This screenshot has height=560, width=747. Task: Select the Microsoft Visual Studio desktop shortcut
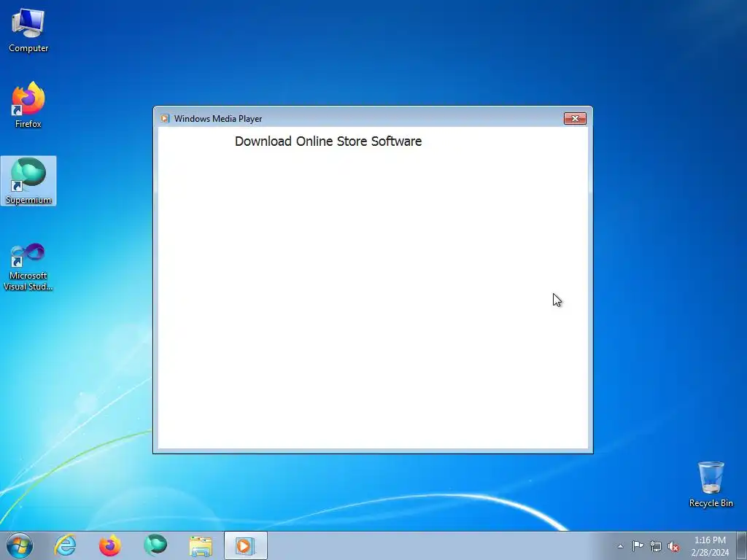[x=28, y=267]
